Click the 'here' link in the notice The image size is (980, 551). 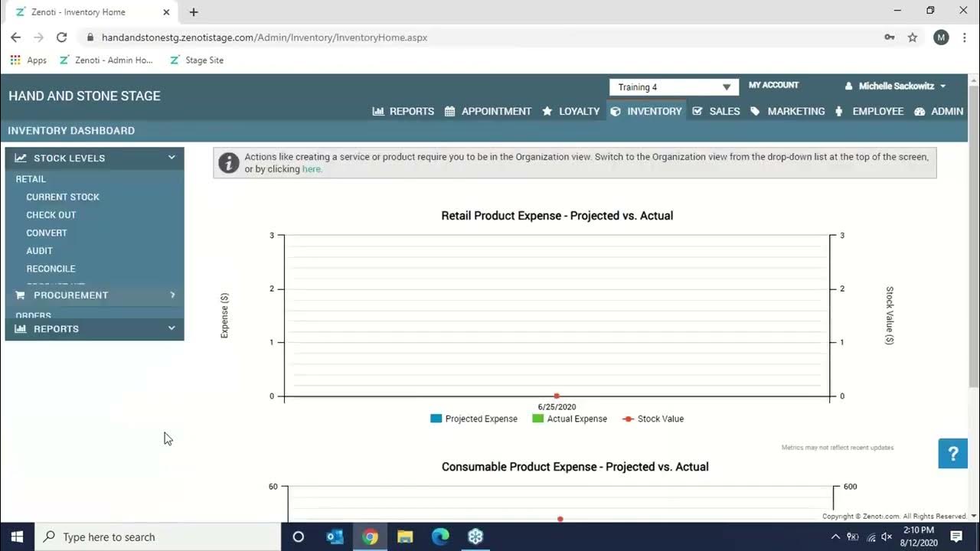tap(312, 169)
